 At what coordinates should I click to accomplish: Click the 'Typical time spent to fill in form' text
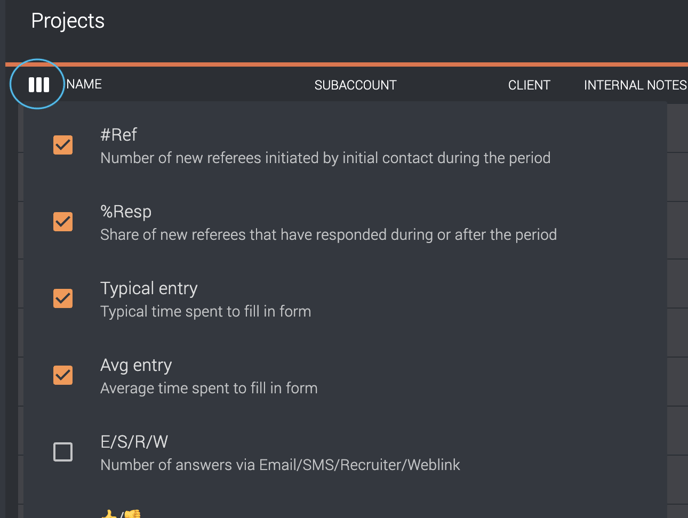point(206,311)
